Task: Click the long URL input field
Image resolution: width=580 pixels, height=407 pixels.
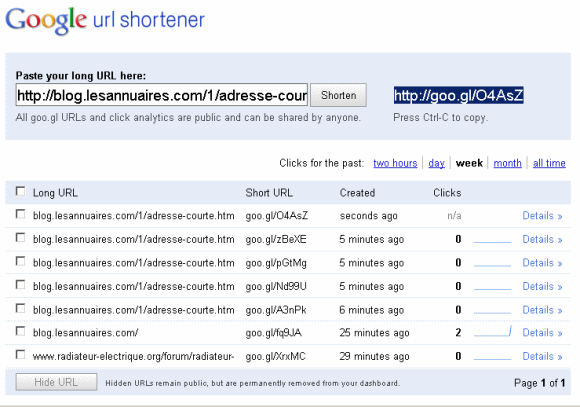Action: (162, 95)
